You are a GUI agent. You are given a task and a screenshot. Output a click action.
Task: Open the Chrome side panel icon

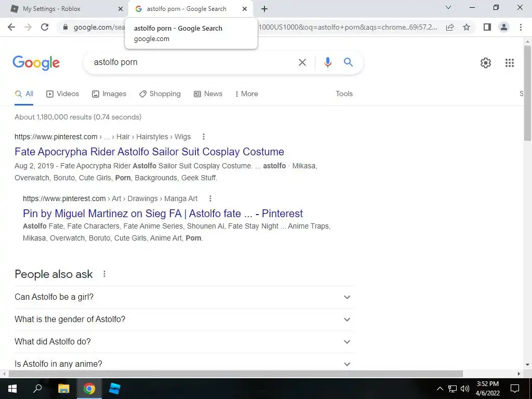487,27
